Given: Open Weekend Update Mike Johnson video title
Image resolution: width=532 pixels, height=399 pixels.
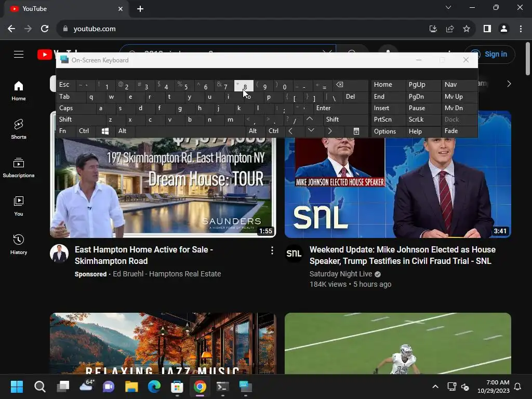Looking at the screenshot, I should click(403, 255).
